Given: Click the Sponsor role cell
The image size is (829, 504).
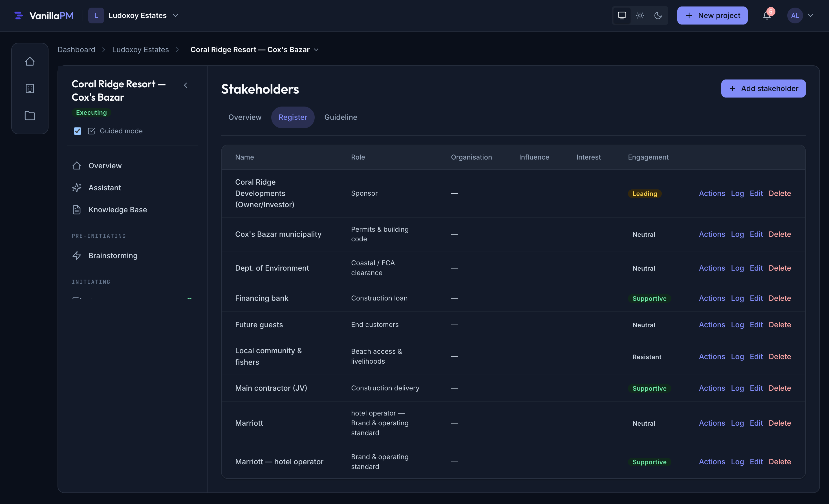Looking at the screenshot, I should pos(364,193).
